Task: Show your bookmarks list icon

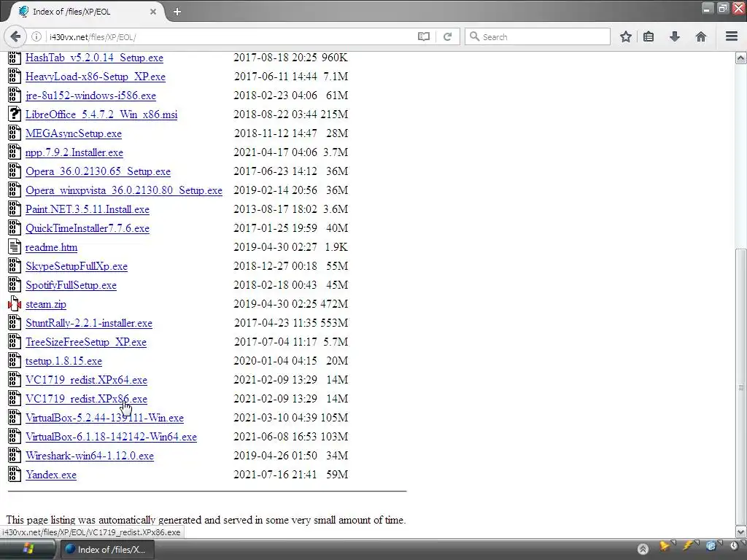Action: 649,36
